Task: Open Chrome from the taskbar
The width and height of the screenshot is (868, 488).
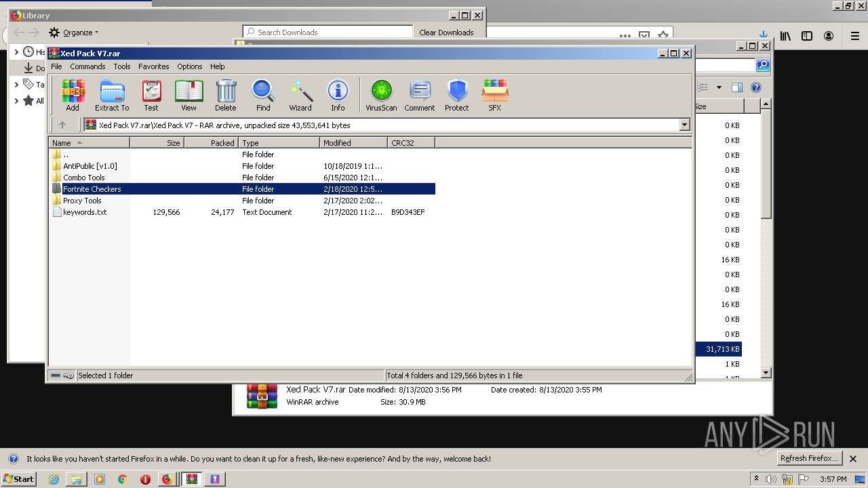Action: 122,479
